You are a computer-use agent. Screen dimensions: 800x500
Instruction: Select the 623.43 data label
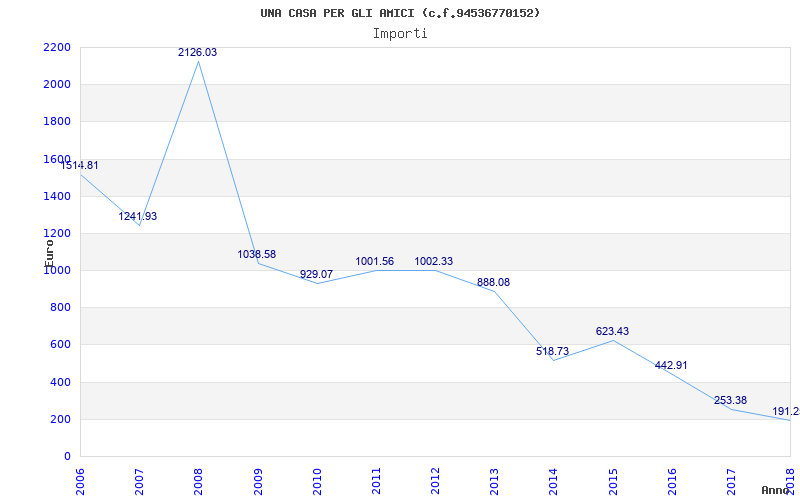click(x=612, y=332)
